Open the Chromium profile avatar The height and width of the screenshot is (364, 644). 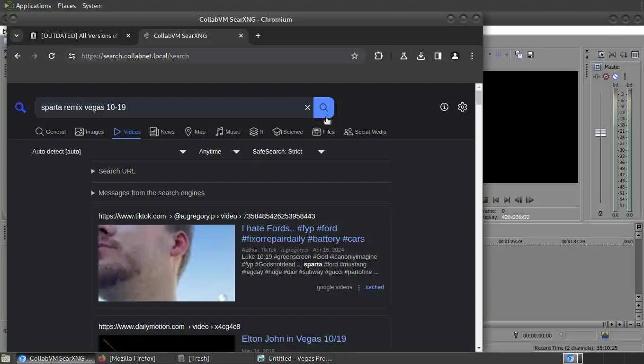coord(455,56)
